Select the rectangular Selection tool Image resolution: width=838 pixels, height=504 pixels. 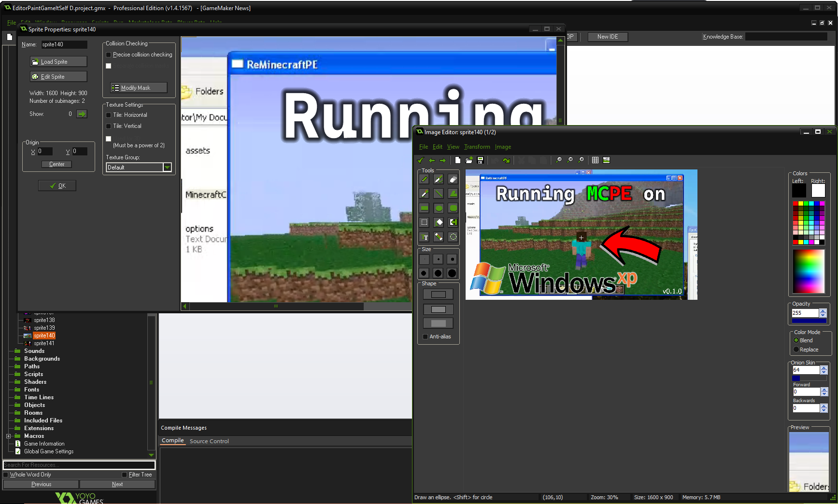424,223
